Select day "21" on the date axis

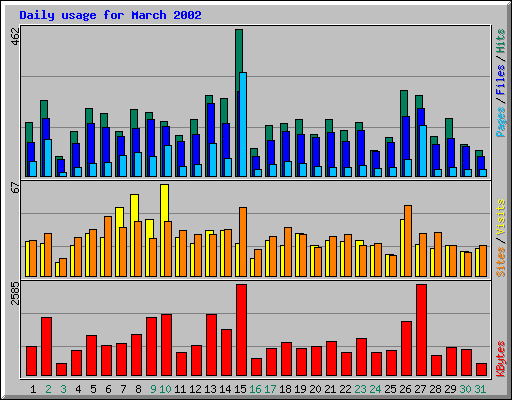tap(330, 389)
